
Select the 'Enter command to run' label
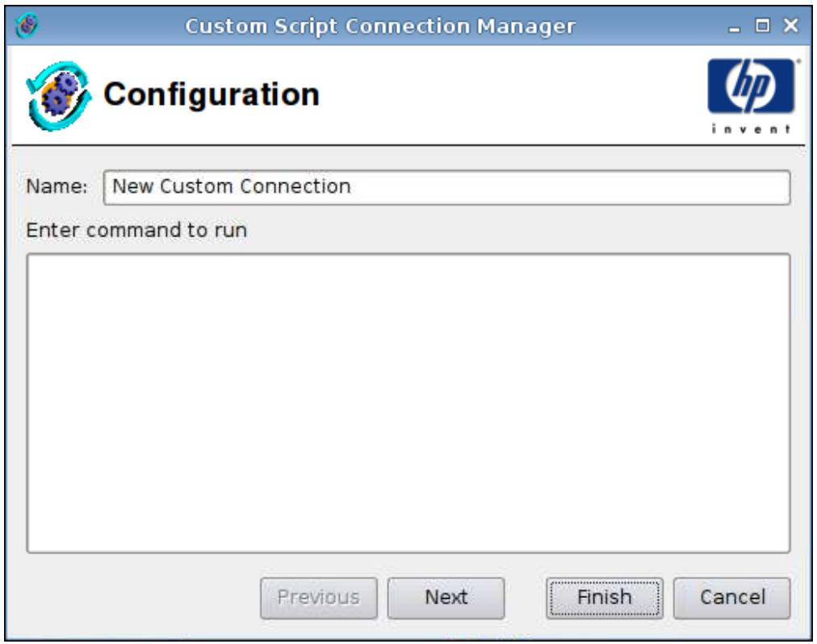(x=136, y=230)
